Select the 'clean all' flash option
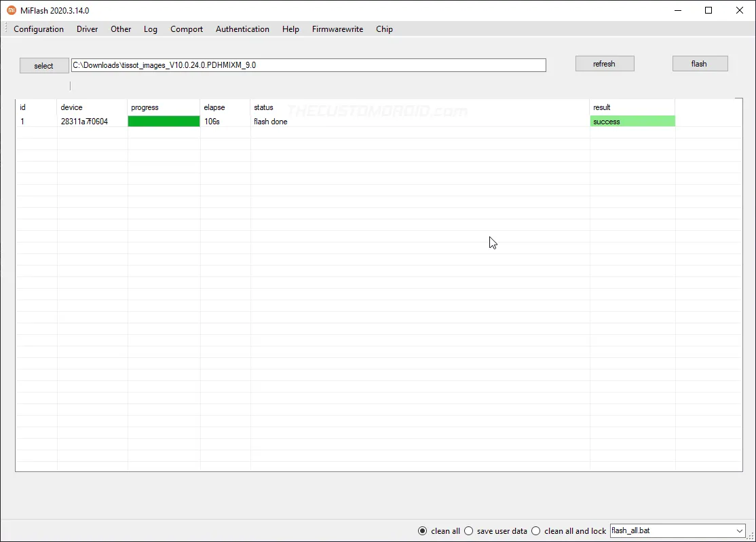Viewport: 756px width, 542px height. pos(423,530)
